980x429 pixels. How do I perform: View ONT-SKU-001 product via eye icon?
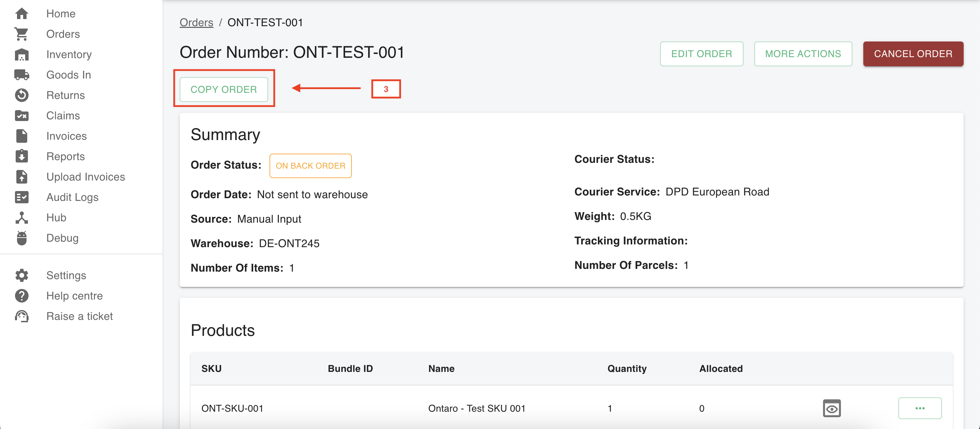coord(832,409)
